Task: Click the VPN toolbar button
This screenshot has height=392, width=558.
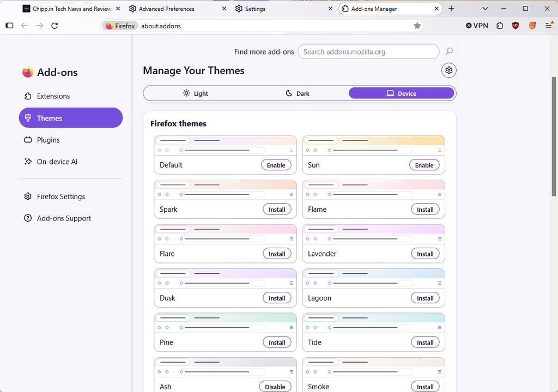Action: point(477,26)
